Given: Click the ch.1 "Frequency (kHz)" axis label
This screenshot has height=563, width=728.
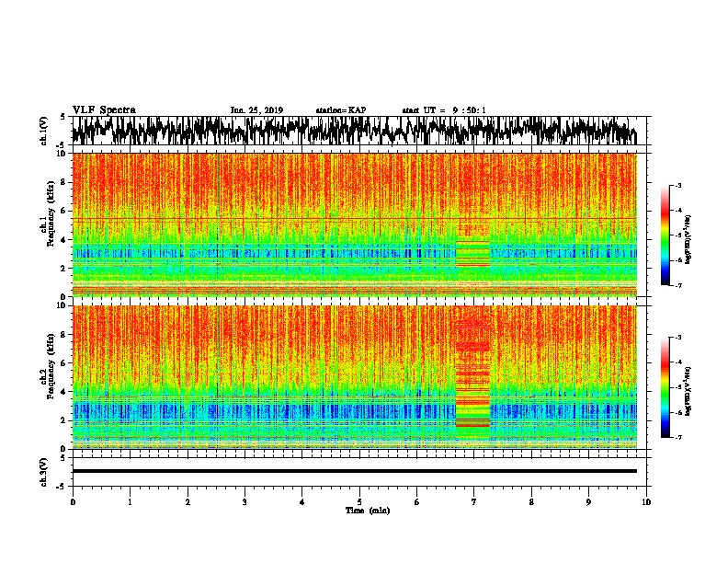Looking at the screenshot, I should tap(51, 213).
